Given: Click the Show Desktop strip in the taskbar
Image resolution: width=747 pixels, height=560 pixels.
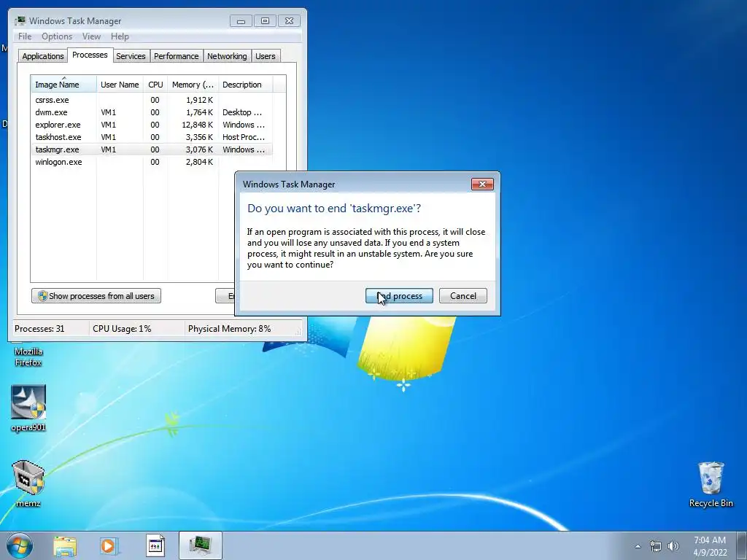Looking at the screenshot, I should [x=743, y=545].
